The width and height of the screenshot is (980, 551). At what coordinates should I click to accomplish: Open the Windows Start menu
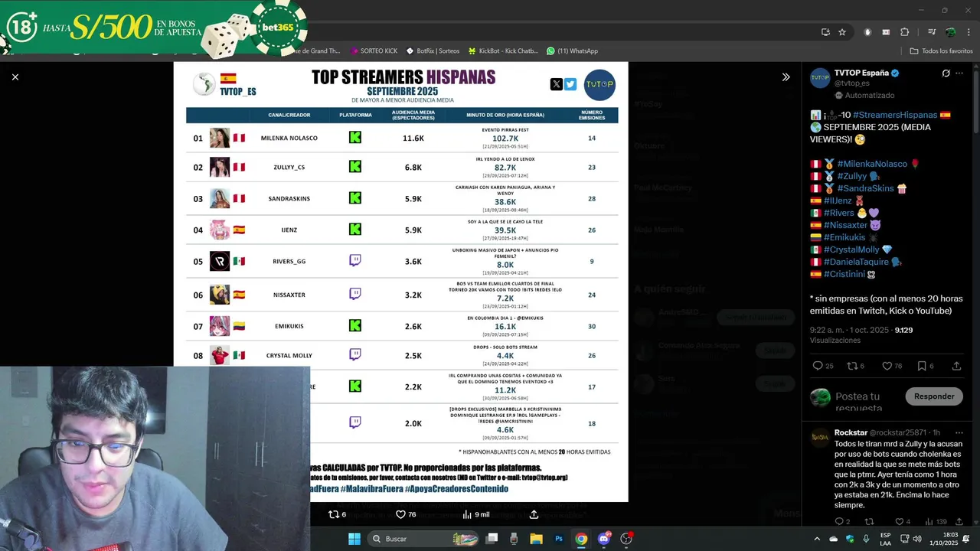pyautogui.click(x=354, y=539)
